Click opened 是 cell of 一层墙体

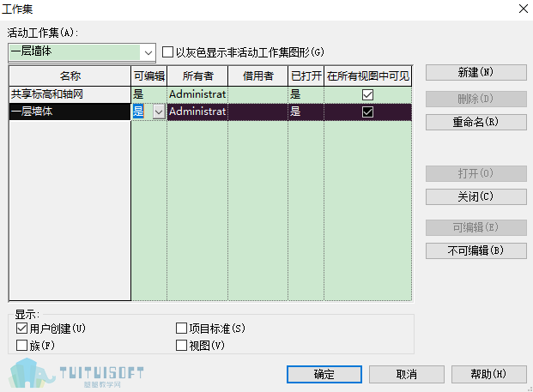(306, 112)
